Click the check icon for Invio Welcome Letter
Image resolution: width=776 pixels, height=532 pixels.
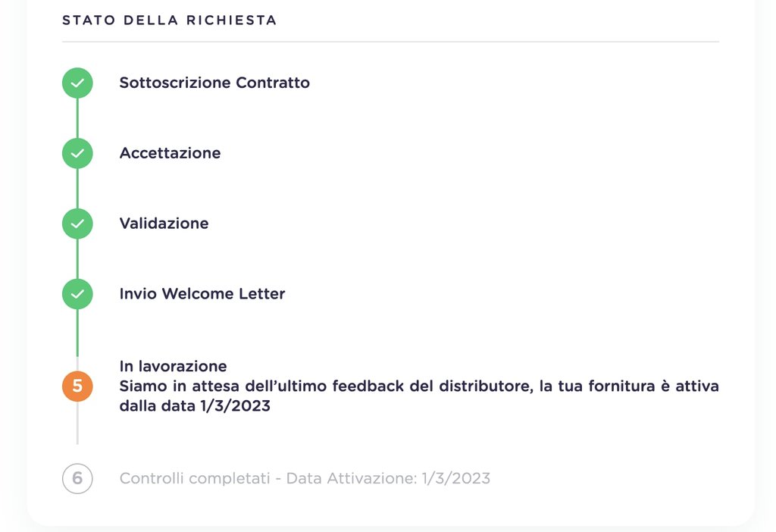click(77, 294)
